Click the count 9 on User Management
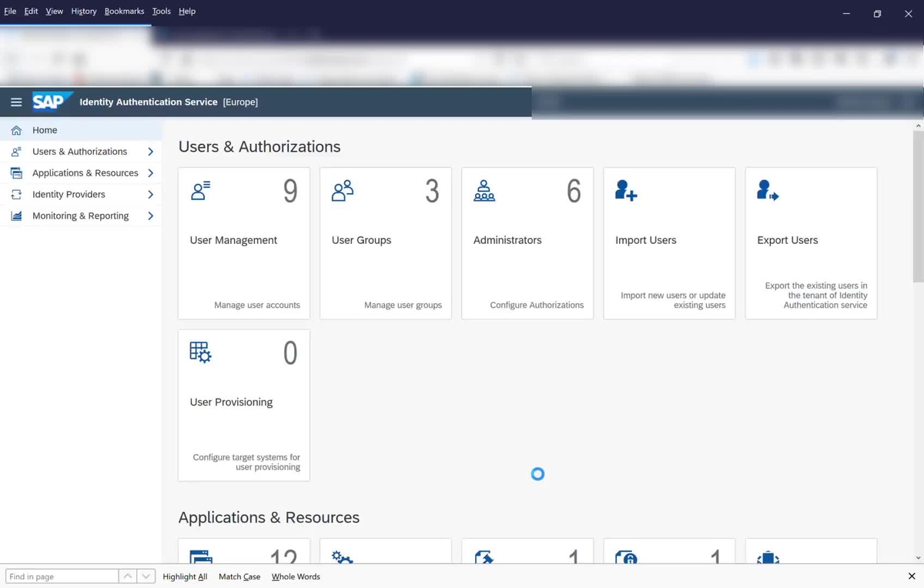This screenshot has width=924, height=588. 290,191
